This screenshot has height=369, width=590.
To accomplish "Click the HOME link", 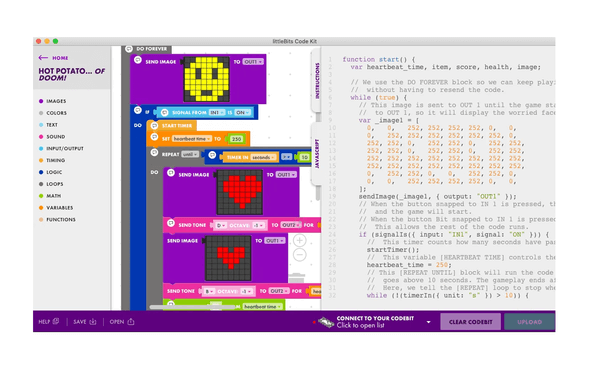I will (x=60, y=58).
